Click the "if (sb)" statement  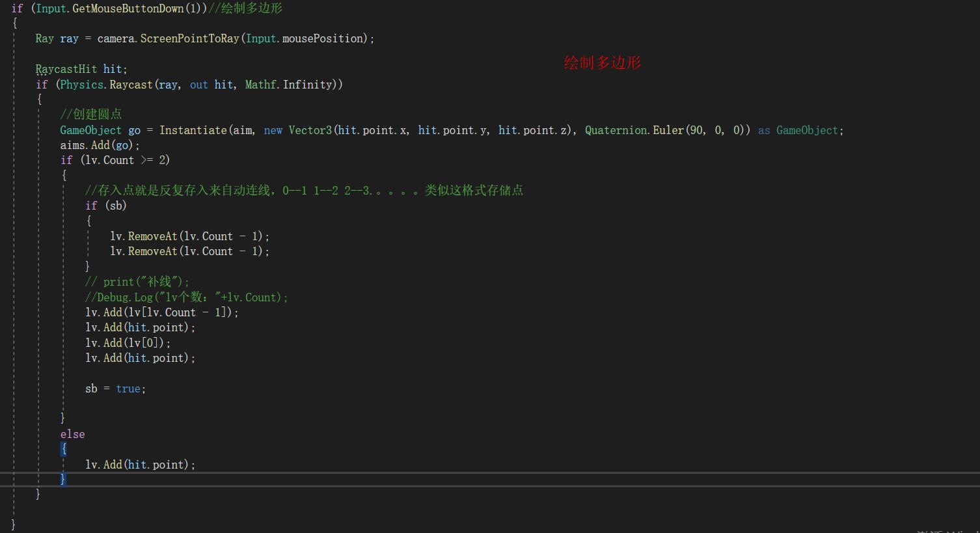click(x=106, y=206)
